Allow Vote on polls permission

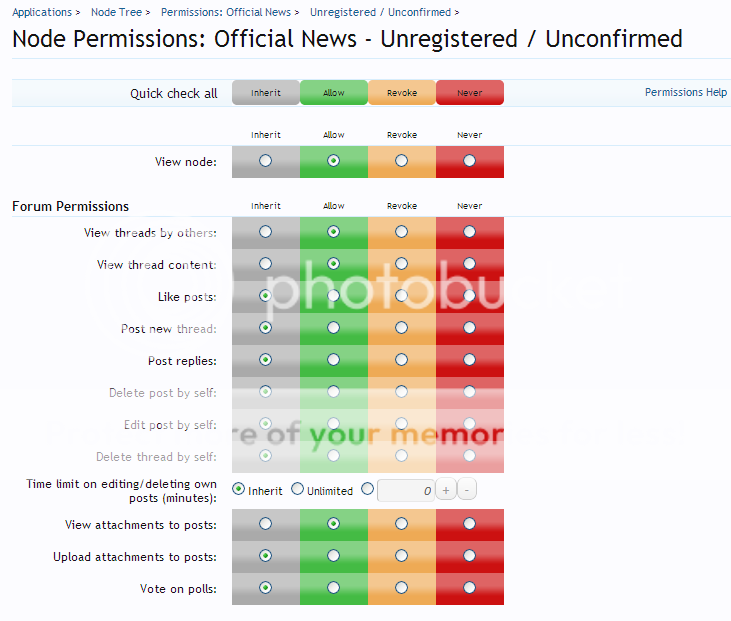point(334,588)
